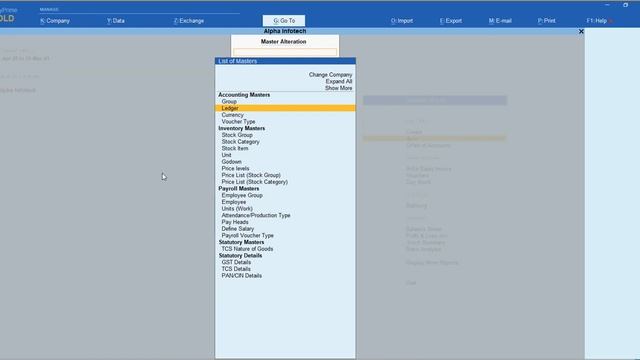
Task: Open the E: Export menu
Action: (x=451, y=21)
